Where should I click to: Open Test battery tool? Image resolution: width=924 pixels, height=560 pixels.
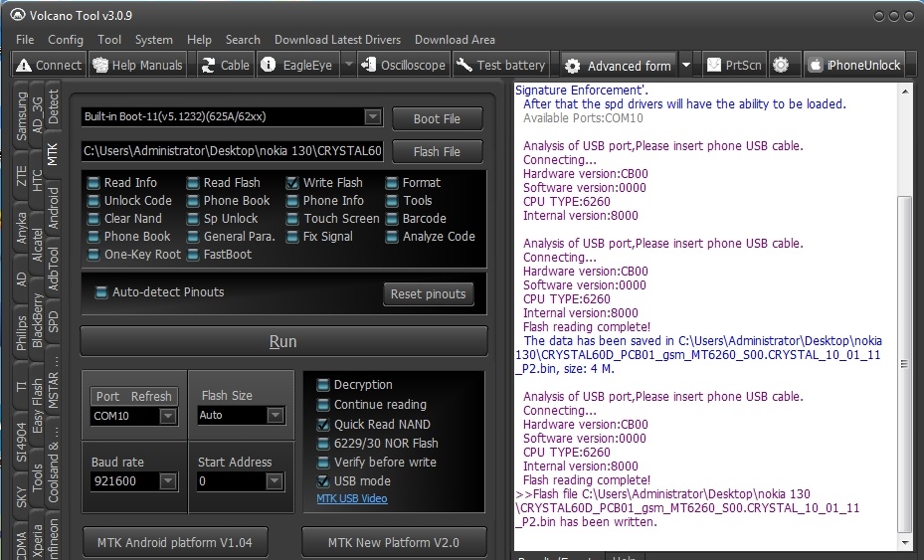(x=501, y=65)
